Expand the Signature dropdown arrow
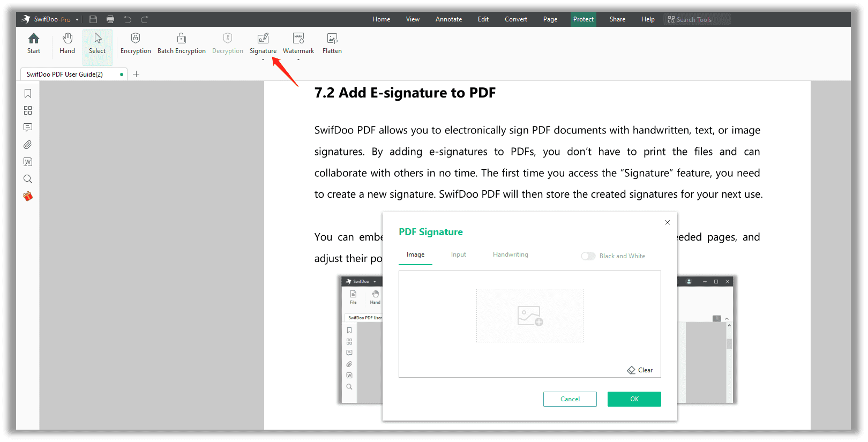This screenshot has width=868, height=442. click(263, 59)
